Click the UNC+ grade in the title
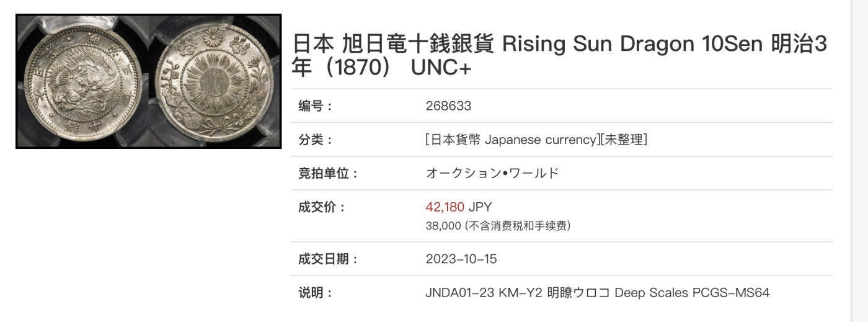 (x=441, y=69)
